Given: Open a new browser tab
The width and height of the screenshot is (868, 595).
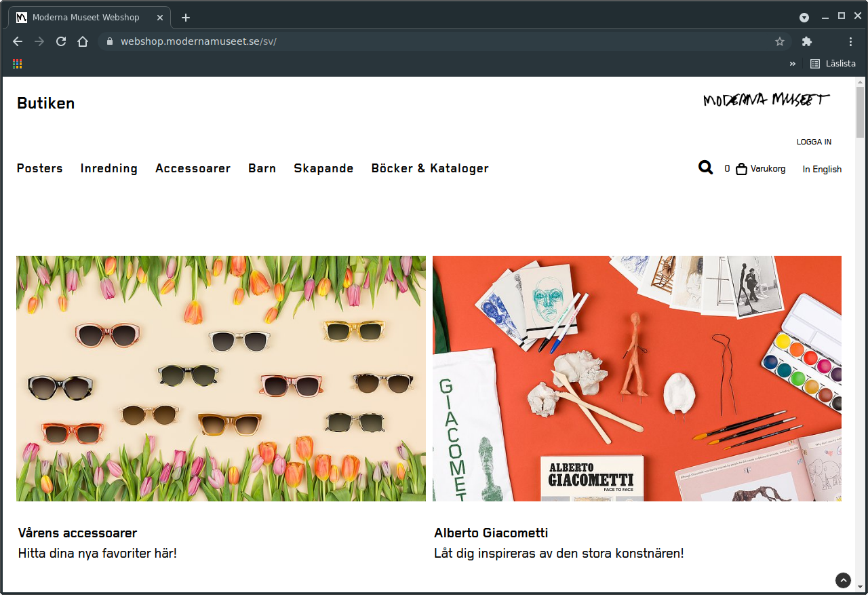Looking at the screenshot, I should [186, 18].
